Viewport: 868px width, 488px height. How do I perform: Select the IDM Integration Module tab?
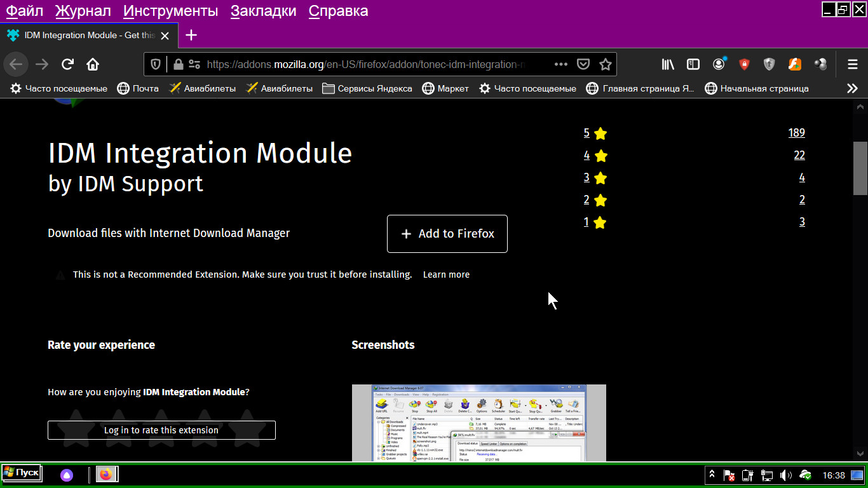click(89, 36)
